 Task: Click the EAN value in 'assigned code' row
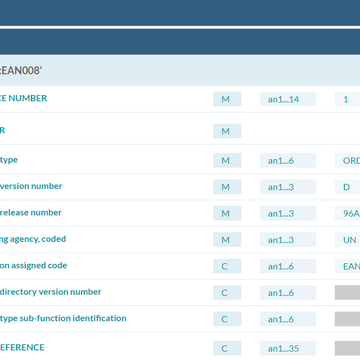(347, 266)
